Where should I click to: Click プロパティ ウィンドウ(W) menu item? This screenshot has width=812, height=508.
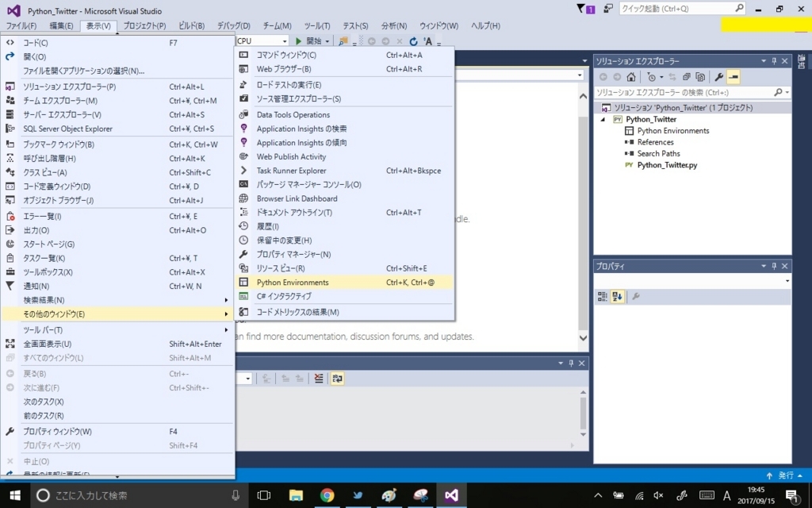(117, 431)
